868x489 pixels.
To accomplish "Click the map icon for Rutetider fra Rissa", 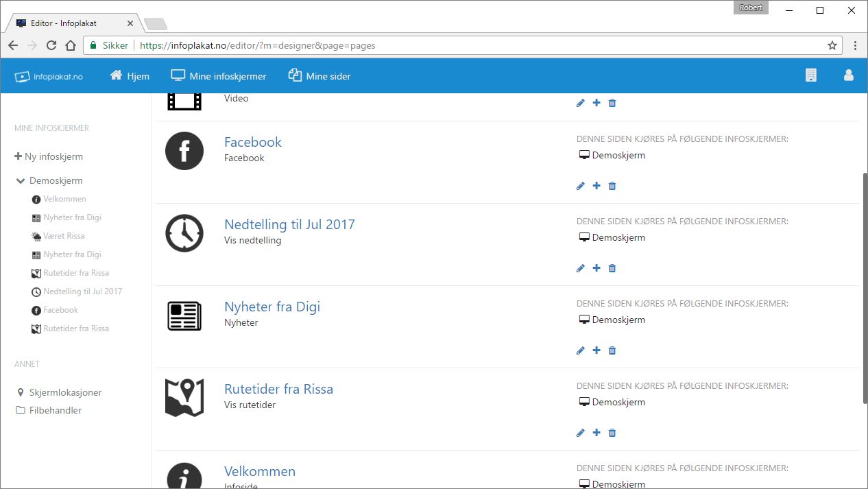I will pyautogui.click(x=184, y=398).
